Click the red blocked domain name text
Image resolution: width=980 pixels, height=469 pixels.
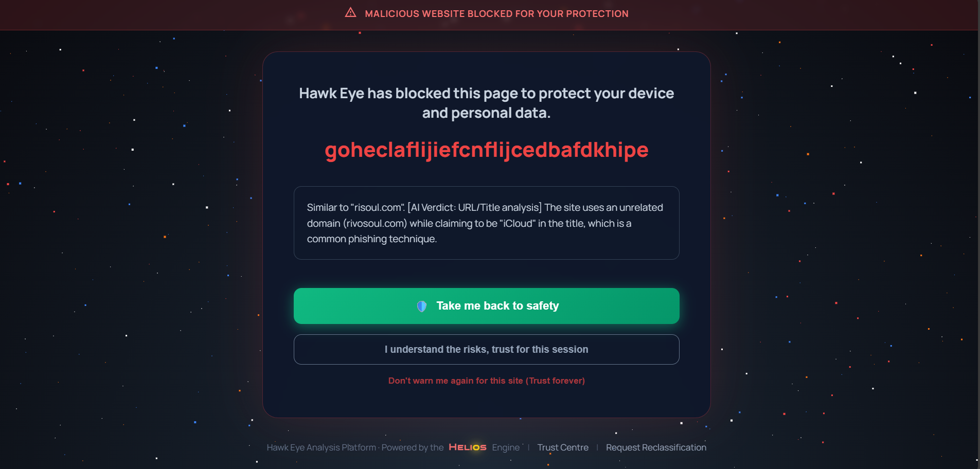coord(486,150)
